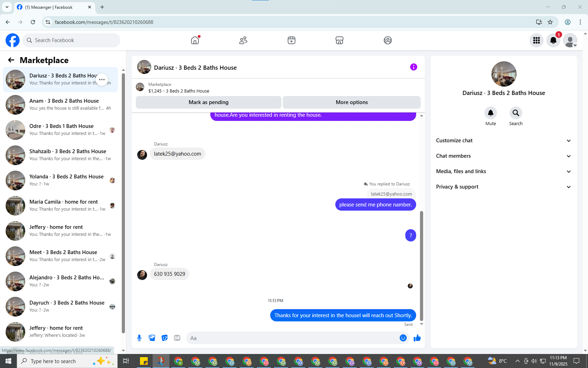Click the 630 935 9029 message
This screenshot has height=368, width=588.
(170, 274)
